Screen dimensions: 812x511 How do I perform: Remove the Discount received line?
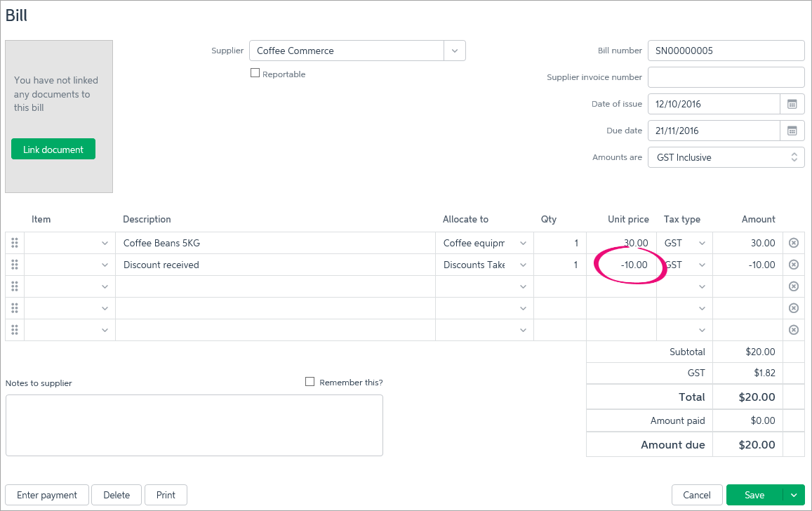794,265
